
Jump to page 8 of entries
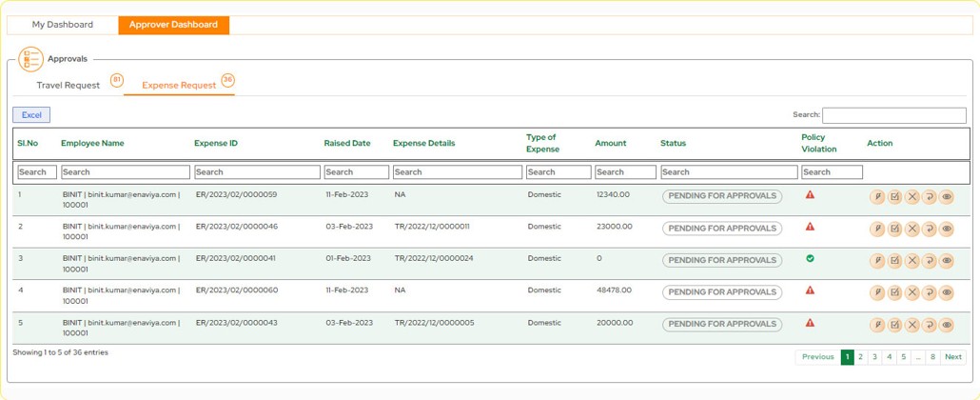932,357
